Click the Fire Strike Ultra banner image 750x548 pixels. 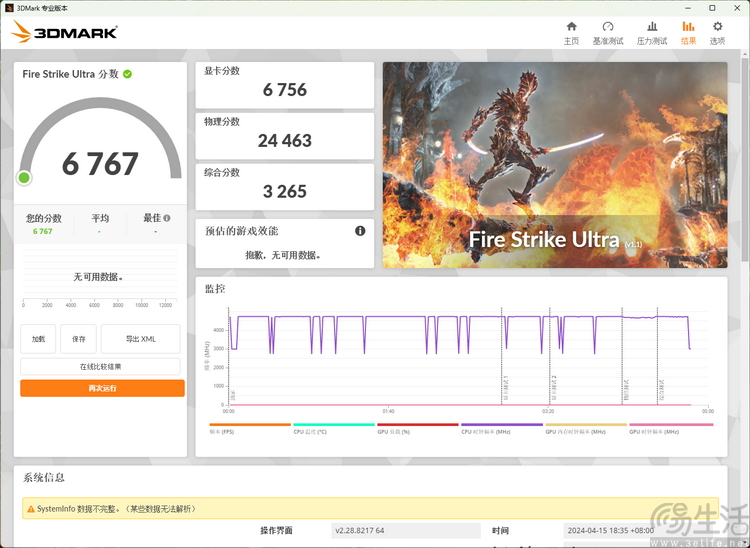555,165
